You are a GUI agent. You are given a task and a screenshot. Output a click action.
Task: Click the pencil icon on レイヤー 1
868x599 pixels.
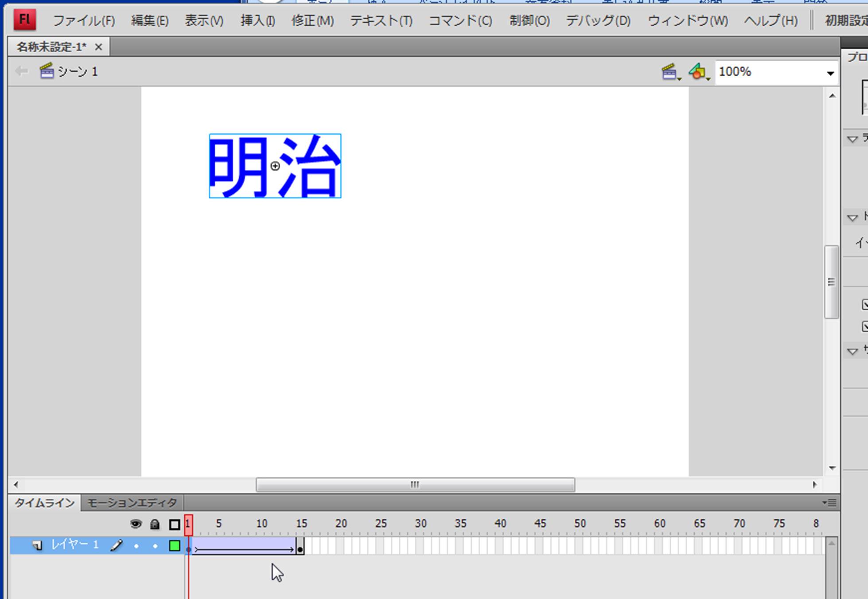117,546
